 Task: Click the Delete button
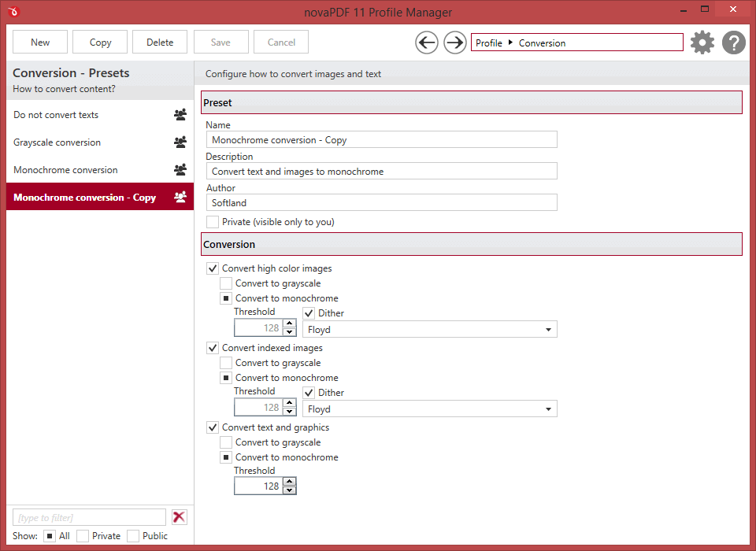click(x=160, y=43)
